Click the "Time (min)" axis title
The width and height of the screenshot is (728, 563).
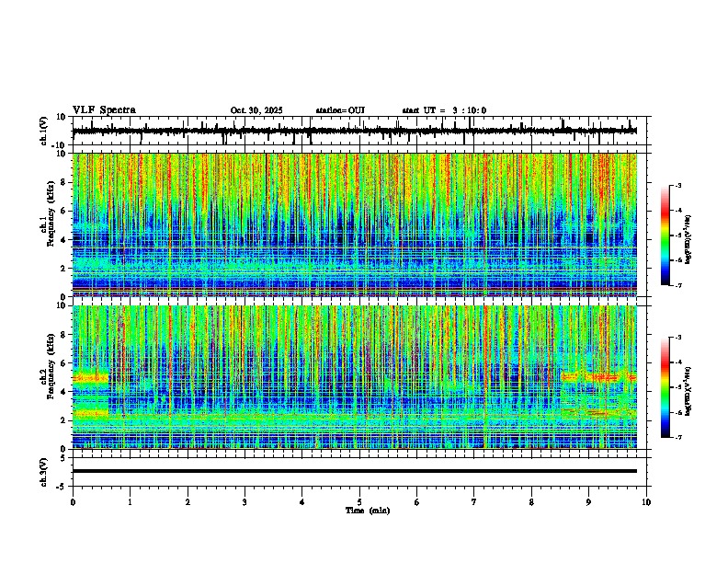coord(368,511)
